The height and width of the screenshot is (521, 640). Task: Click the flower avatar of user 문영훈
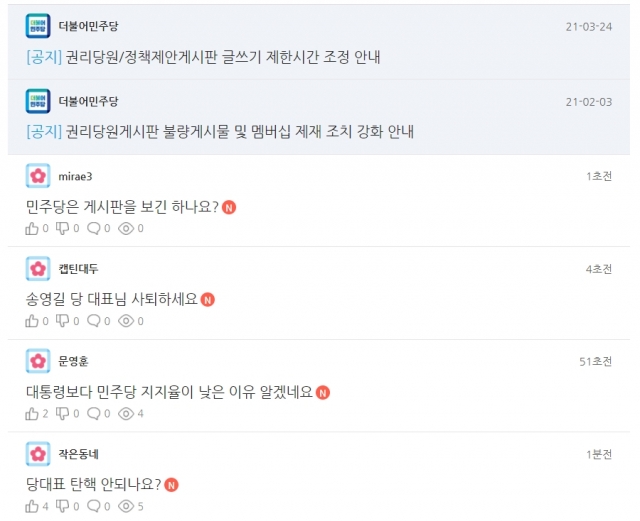(x=38, y=361)
